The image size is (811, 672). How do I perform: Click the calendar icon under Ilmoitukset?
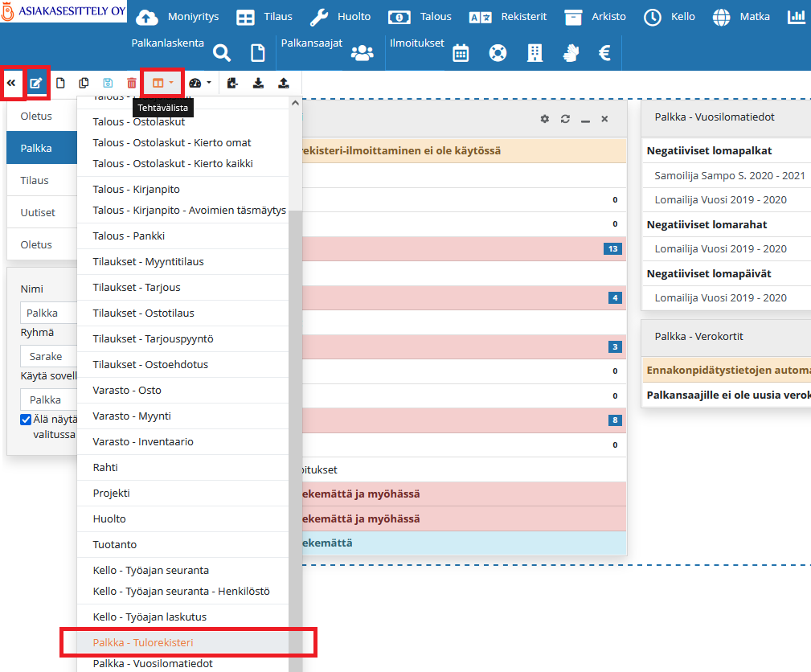click(461, 53)
